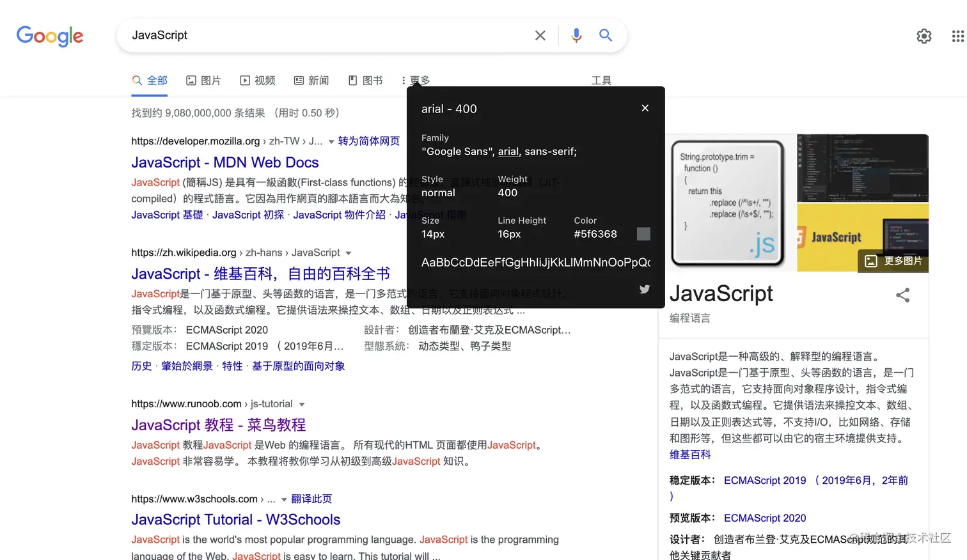967x560 pixels.
Task: Click the #5f6368 color swatch
Action: click(x=643, y=234)
